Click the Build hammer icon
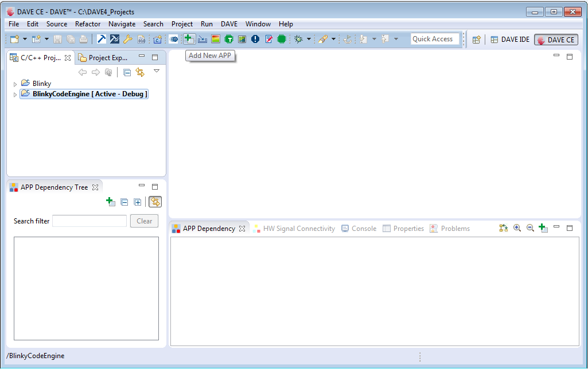Image resolution: width=588 pixels, height=369 pixels. (101, 39)
